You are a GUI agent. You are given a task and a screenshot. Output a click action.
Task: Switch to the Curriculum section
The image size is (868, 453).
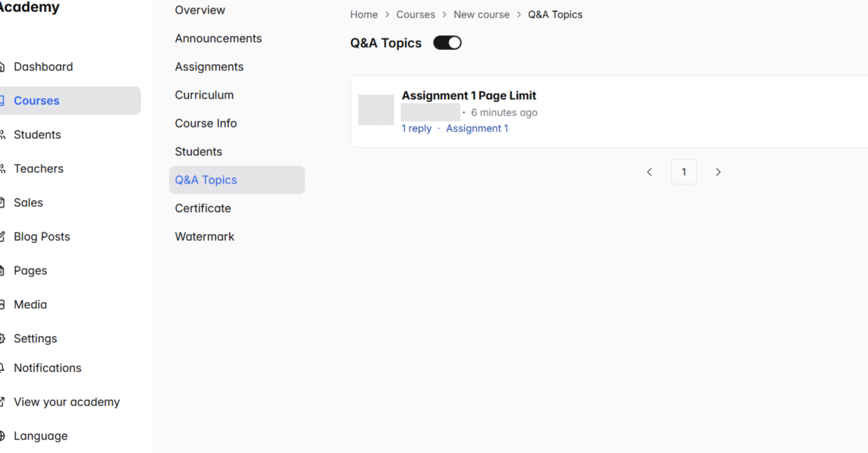[x=204, y=95]
